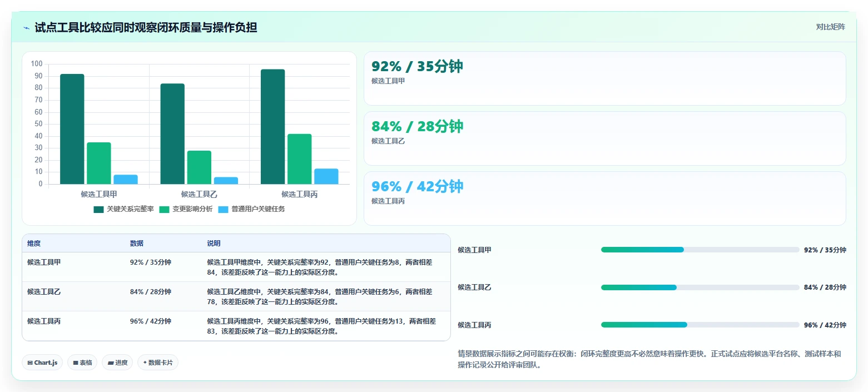Click the 对比矩阵 label in header
Image resolution: width=868 pixels, height=392 pixels.
tap(830, 27)
